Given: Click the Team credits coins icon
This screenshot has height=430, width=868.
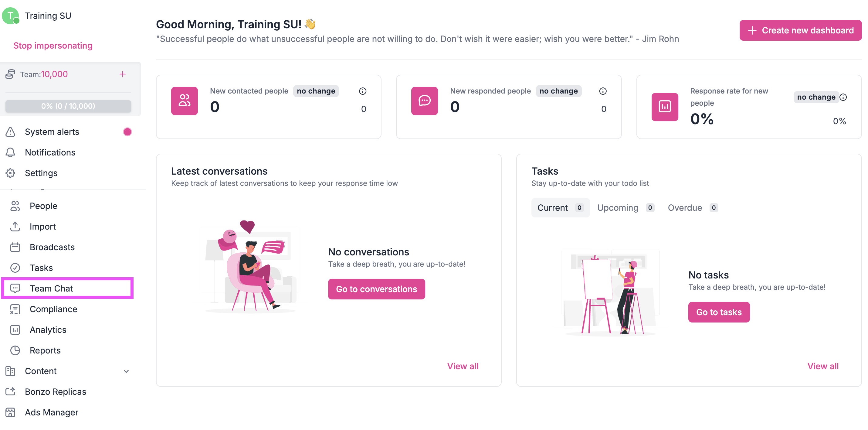Looking at the screenshot, I should point(10,74).
